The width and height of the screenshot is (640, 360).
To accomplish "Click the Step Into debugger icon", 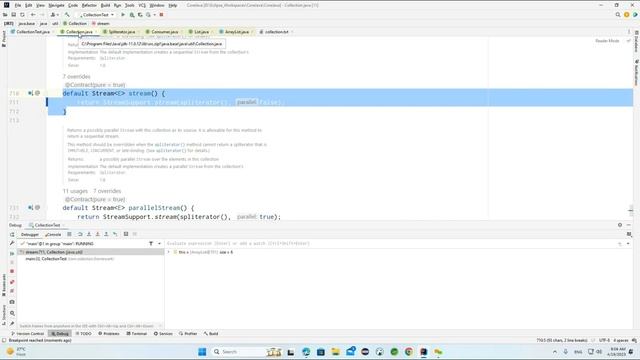I will click(89, 234).
